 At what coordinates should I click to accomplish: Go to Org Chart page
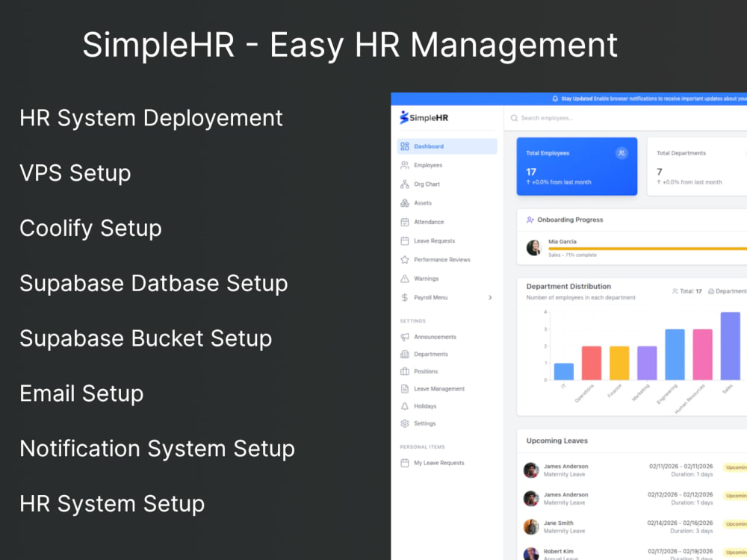pos(447,184)
